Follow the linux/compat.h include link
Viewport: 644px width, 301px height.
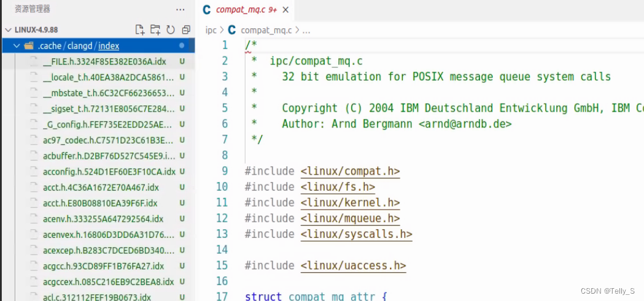(350, 171)
